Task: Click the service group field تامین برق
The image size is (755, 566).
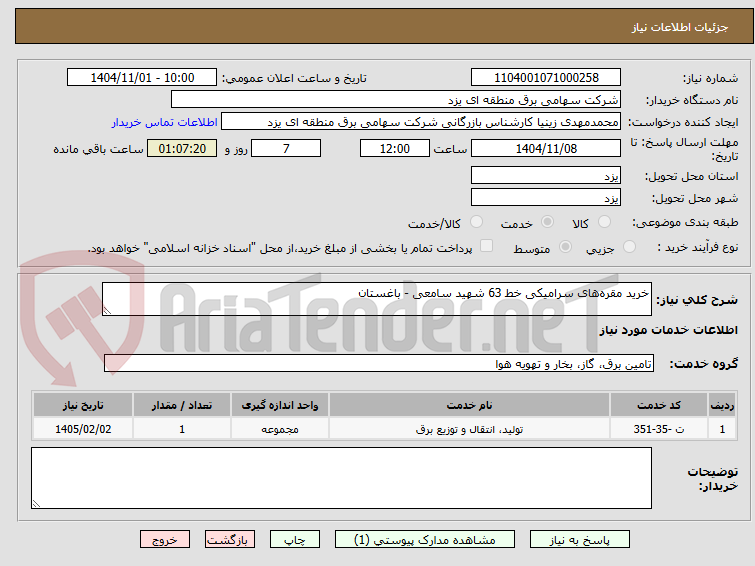Action: 379,363
